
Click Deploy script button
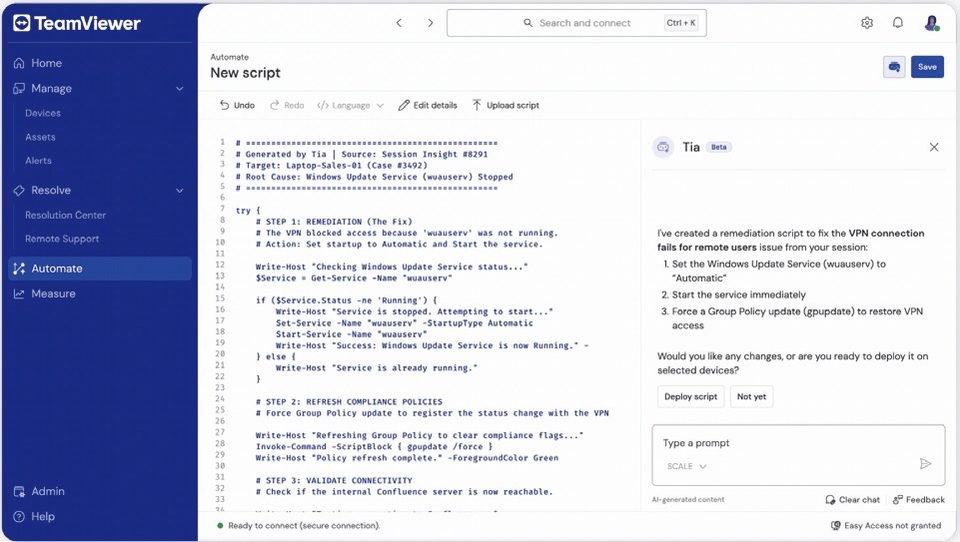[x=691, y=397]
